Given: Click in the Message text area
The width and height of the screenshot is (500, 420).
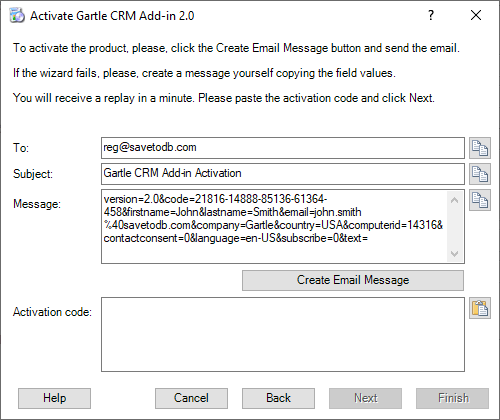Looking at the screenshot, I should [275, 227].
